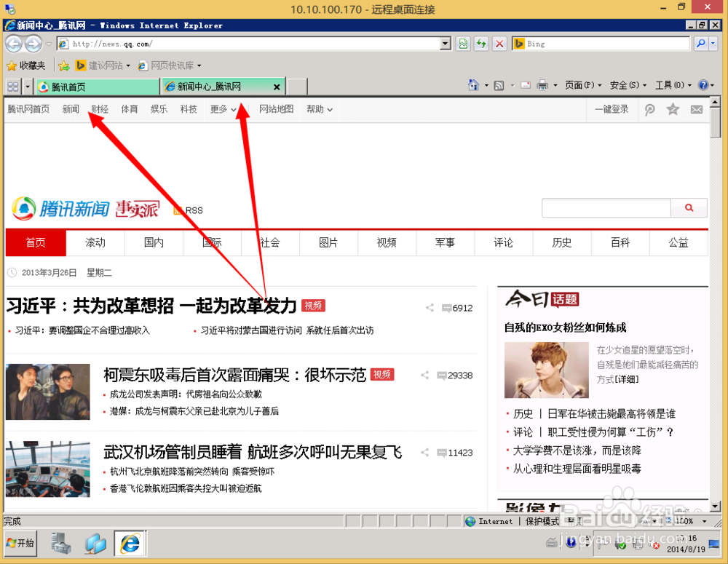Screen dimensions: 728x564
Task: Close the 新闻中心_腾讯网 tab
Action: [x=277, y=87]
